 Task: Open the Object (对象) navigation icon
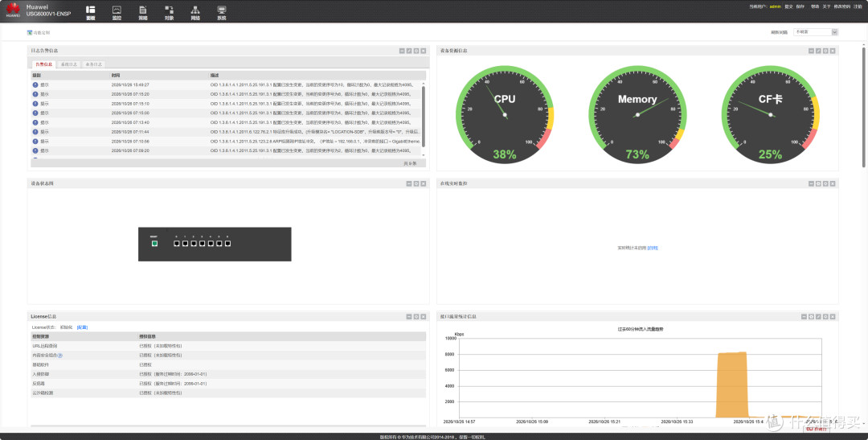(x=169, y=13)
